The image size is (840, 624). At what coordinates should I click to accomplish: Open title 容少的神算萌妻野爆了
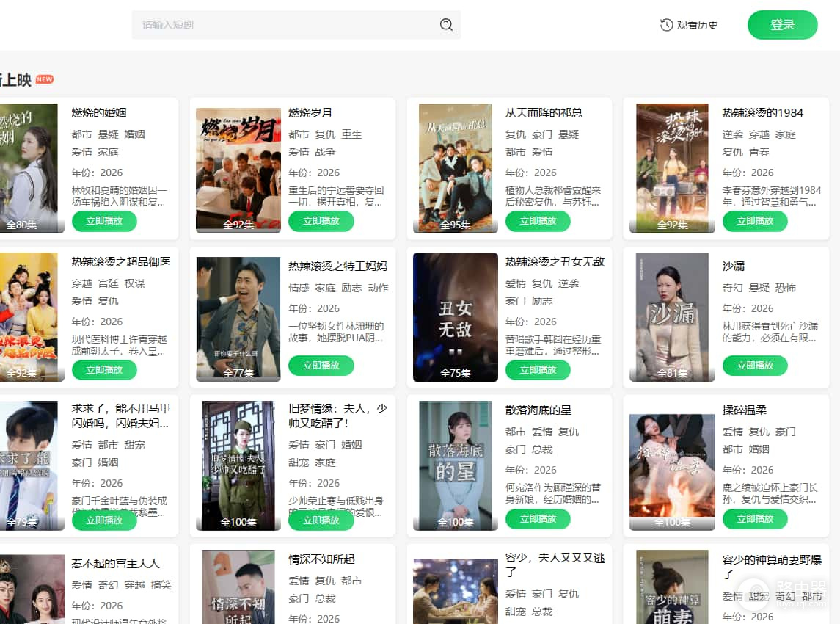[772, 567]
